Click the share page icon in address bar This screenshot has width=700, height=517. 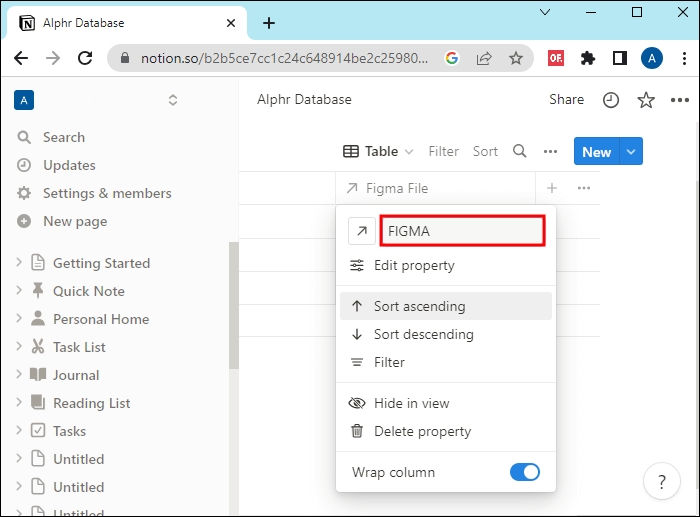click(x=484, y=58)
